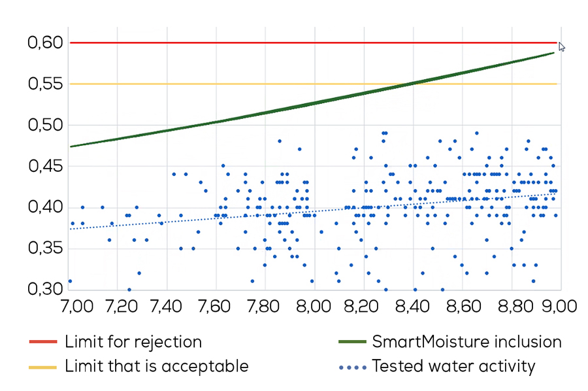The width and height of the screenshot is (588, 391).
Task: Click the 9,00 x-axis label
Action: pyautogui.click(x=559, y=306)
